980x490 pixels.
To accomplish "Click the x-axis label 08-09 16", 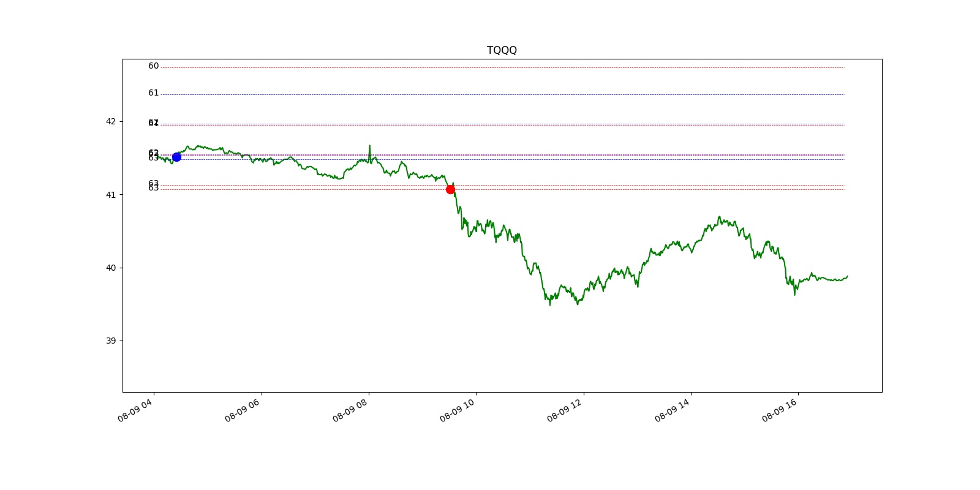I will pyautogui.click(x=780, y=410).
